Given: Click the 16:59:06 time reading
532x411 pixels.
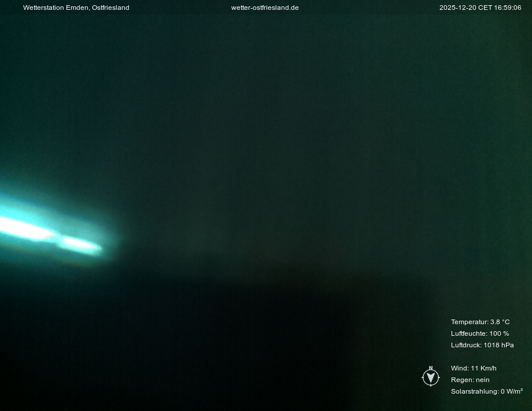Looking at the screenshot, I should (508, 8).
